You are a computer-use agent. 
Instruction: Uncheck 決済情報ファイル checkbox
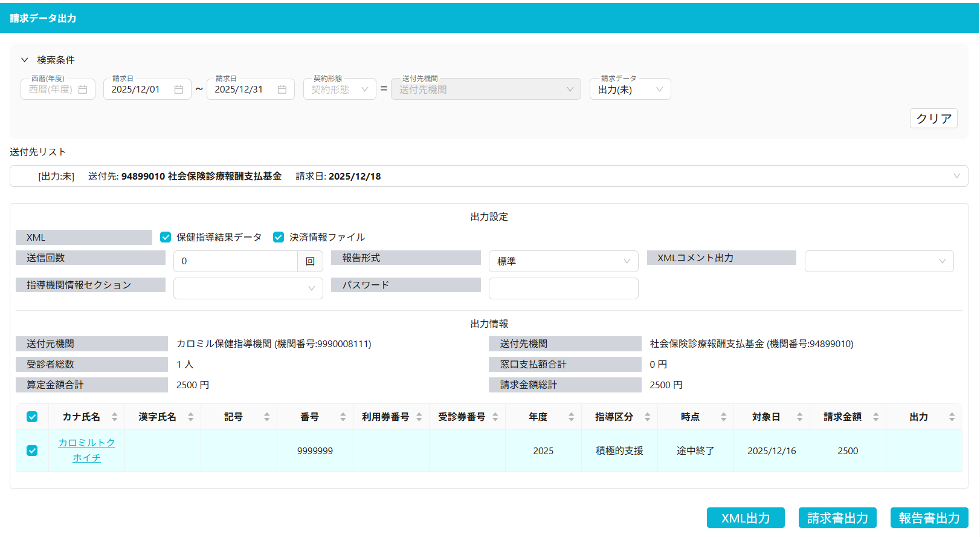tap(279, 237)
